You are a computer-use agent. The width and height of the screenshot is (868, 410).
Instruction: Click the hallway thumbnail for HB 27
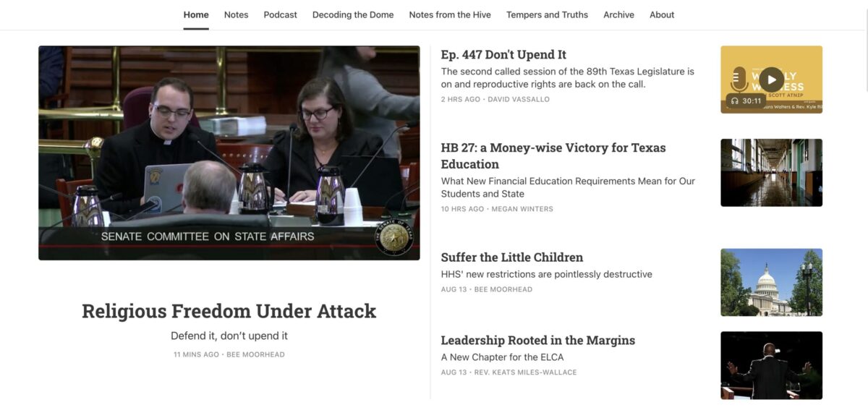point(771,173)
